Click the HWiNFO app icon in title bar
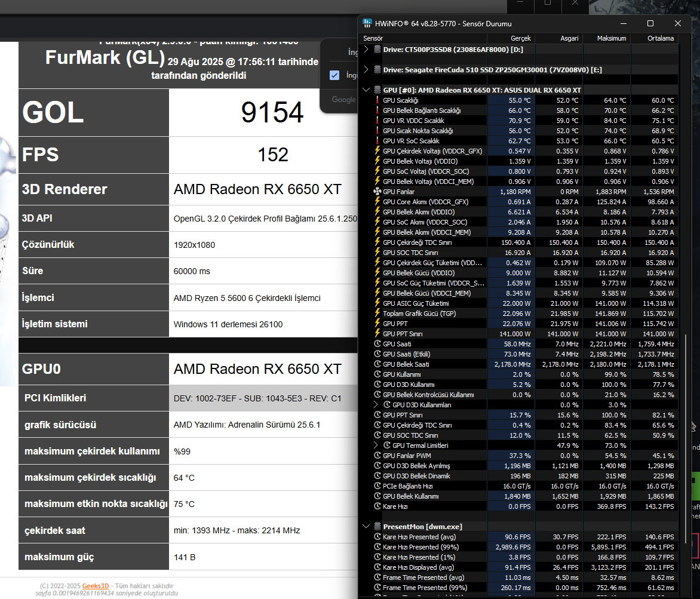Screen dimensions: 700x599 pyautogui.click(x=367, y=23)
